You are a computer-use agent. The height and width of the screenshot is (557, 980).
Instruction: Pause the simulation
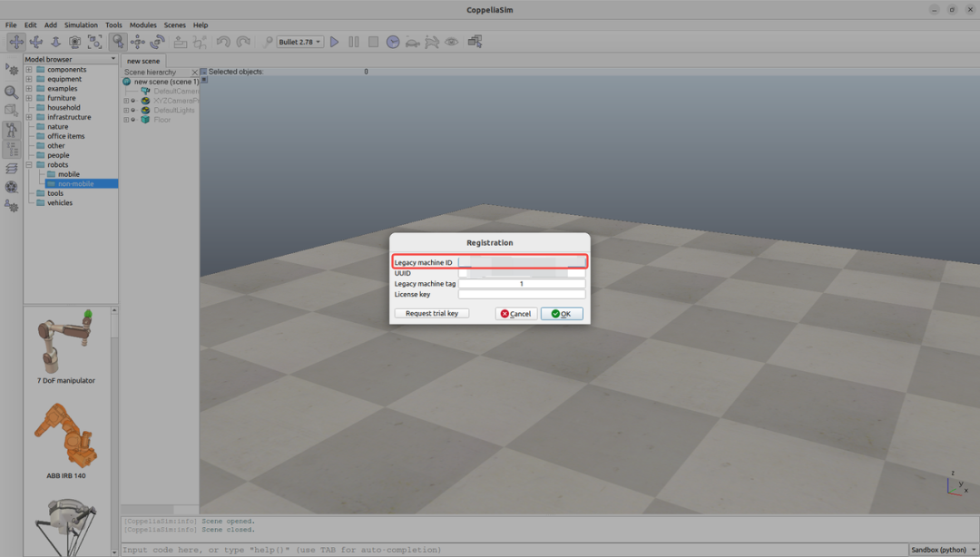click(x=354, y=42)
